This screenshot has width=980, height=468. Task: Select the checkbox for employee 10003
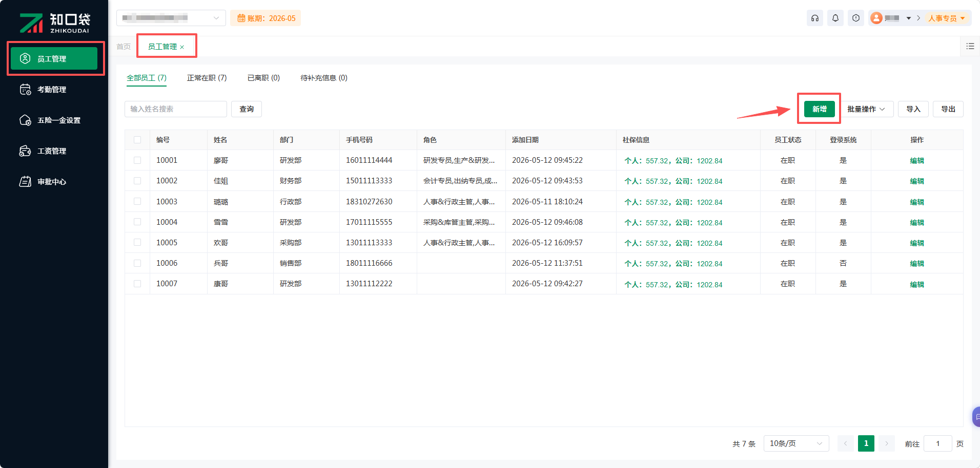137,201
